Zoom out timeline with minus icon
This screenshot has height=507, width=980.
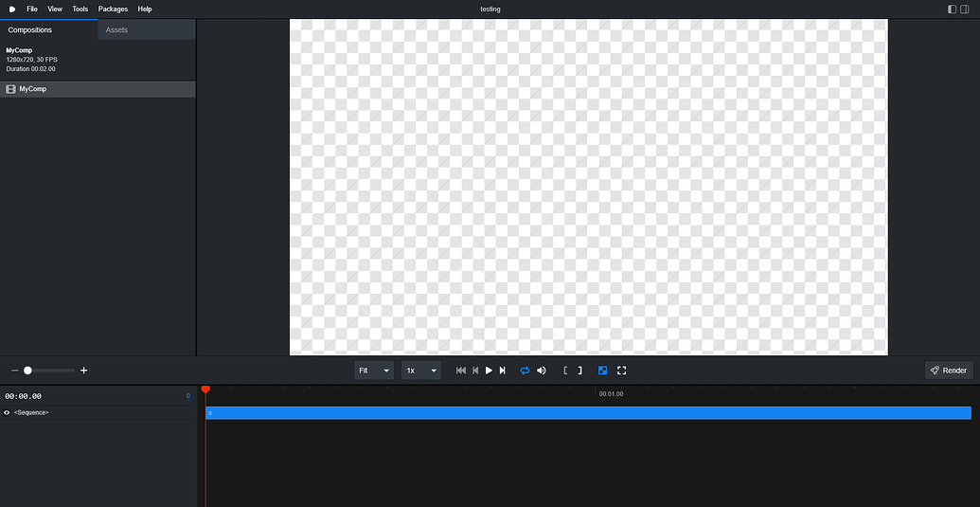[15, 371]
